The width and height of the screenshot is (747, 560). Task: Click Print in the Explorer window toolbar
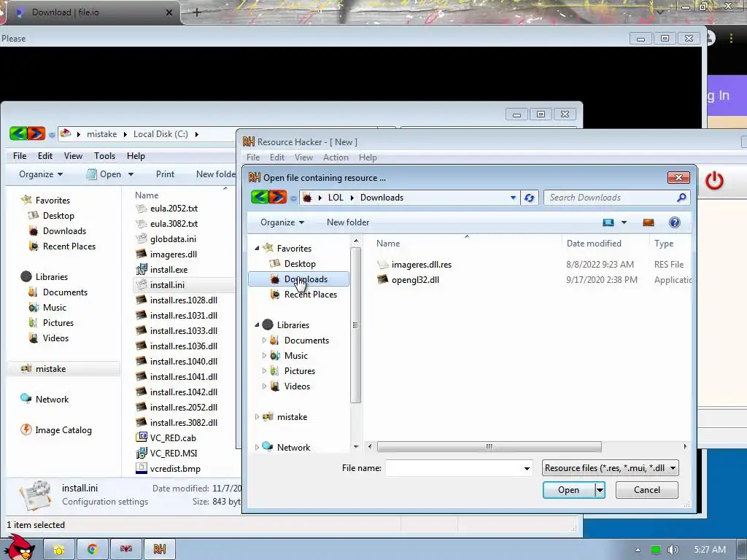pos(165,174)
